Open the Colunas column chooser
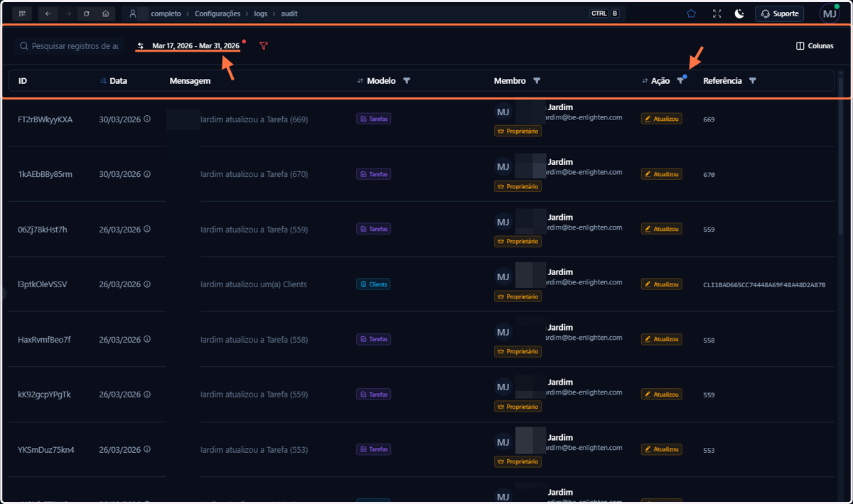853x504 pixels. click(x=815, y=45)
